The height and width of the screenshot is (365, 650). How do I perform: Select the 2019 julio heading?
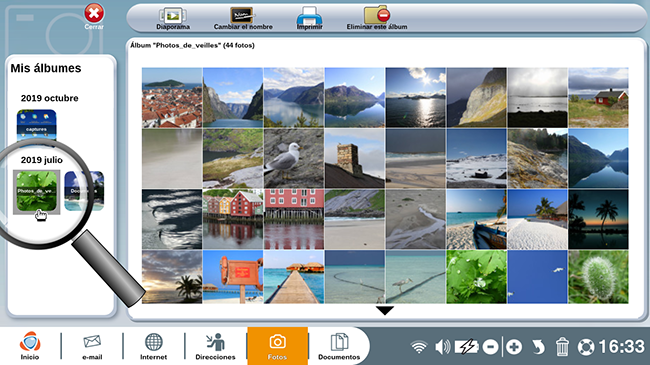41,160
